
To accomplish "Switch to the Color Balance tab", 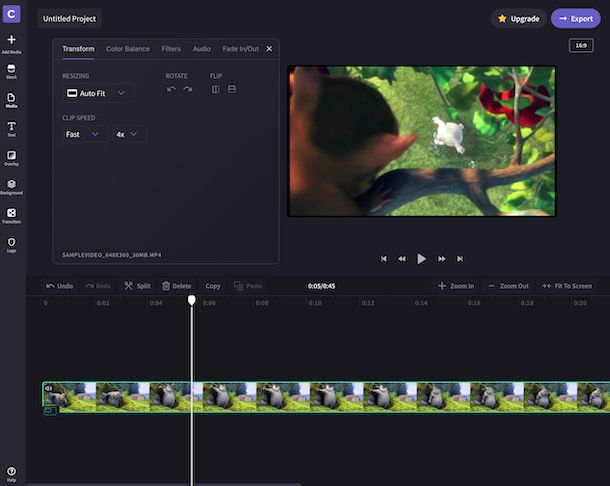I will click(x=128, y=49).
